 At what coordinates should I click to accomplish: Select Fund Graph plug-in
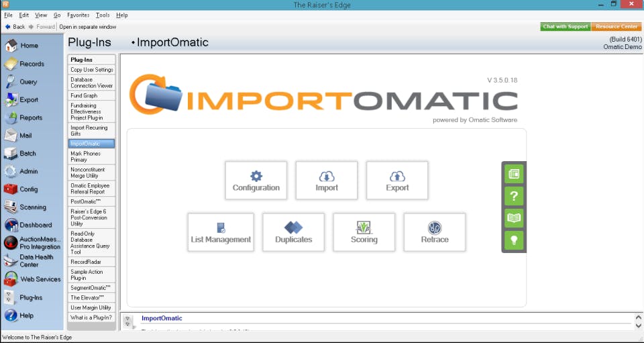[x=92, y=95]
